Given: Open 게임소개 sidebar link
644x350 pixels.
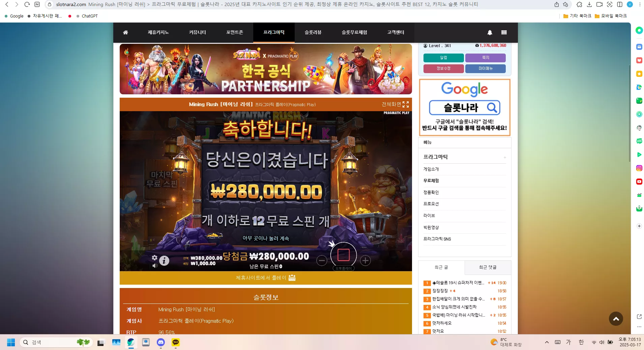Looking at the screenshot, I should pyautogui.click(x=431, y=169).
